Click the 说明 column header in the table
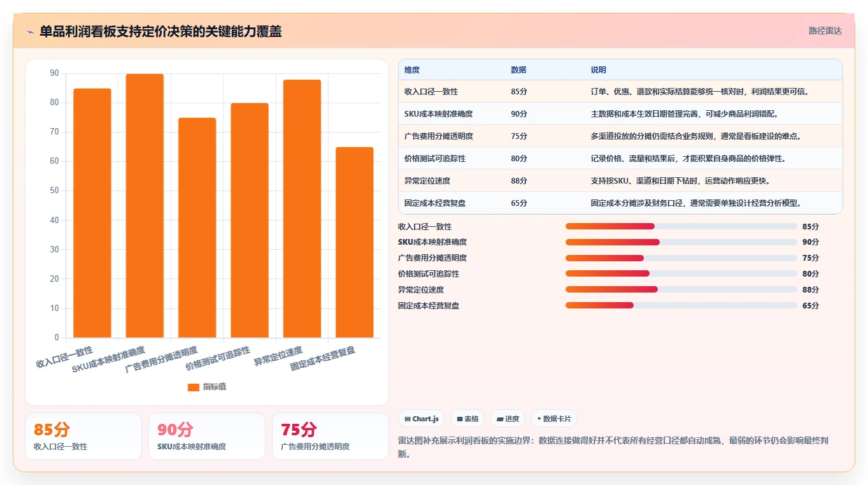868x485 pixels. tap(599, 70)
